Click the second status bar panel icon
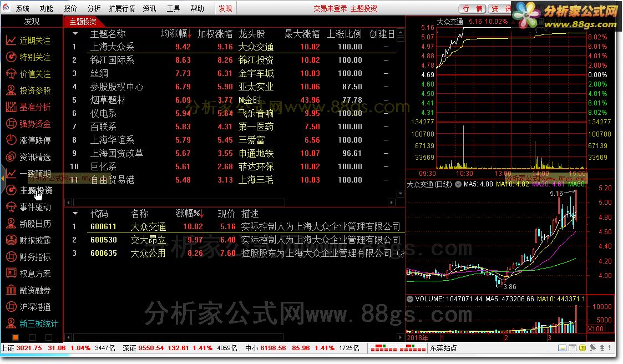This screenshot has height=364, width=623. [572, 348]
